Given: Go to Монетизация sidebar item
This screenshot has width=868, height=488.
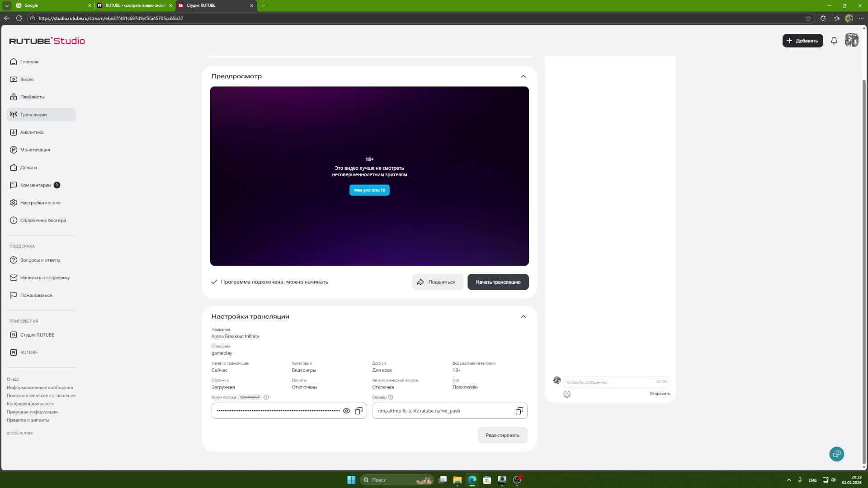Looking at the screenshot, I should (35, 150).
